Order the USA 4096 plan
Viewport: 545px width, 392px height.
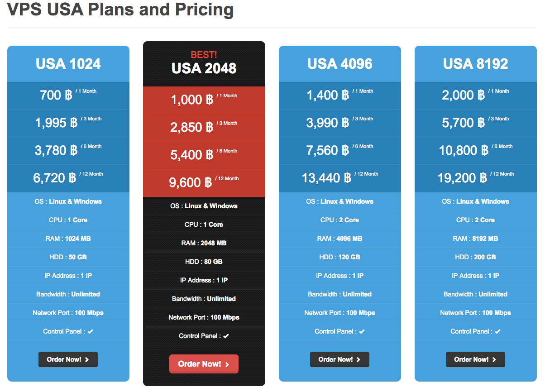[339, 359]
